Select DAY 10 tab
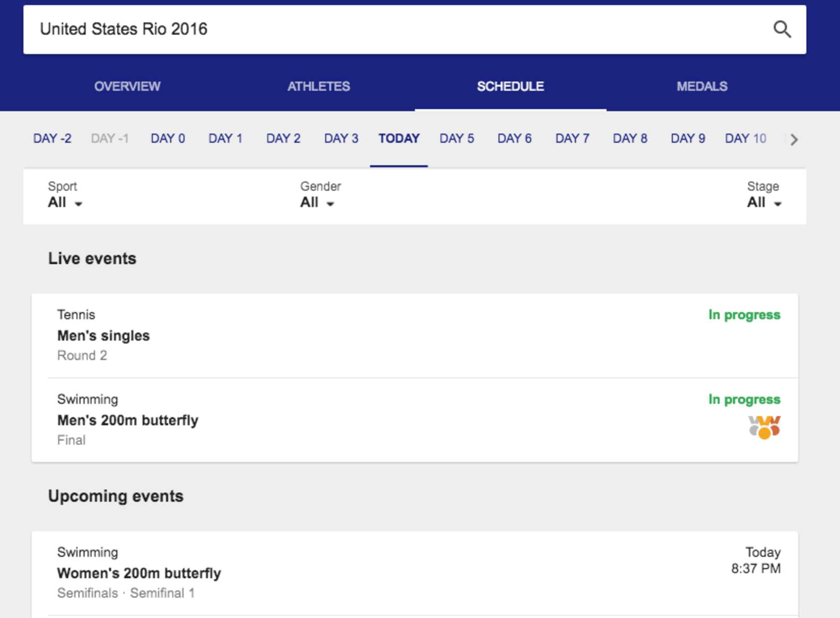This screenshot has height=618, width=840. click(746, 139)
